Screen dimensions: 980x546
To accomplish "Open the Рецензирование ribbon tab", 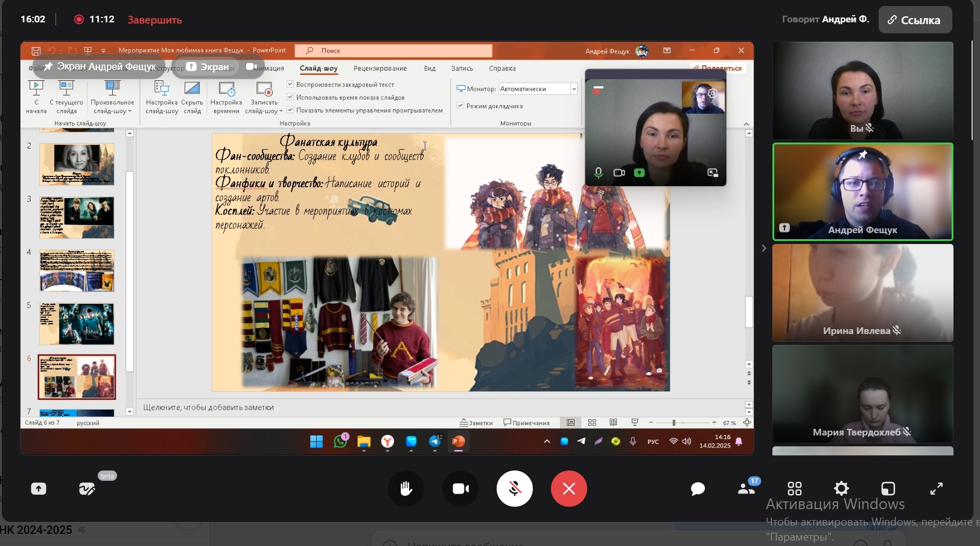I will point(380,68).
